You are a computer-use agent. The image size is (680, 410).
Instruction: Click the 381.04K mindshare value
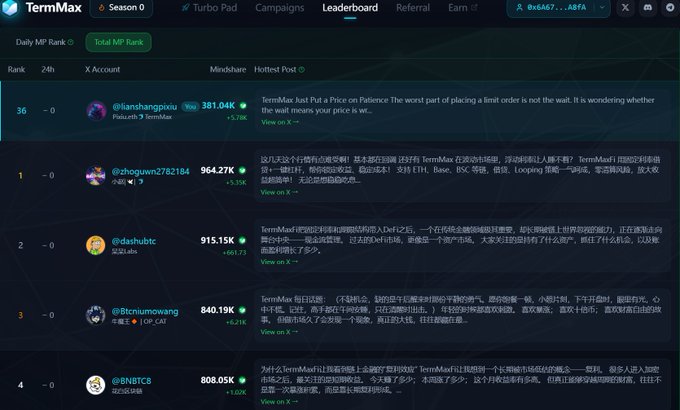[x=218, y=105]
